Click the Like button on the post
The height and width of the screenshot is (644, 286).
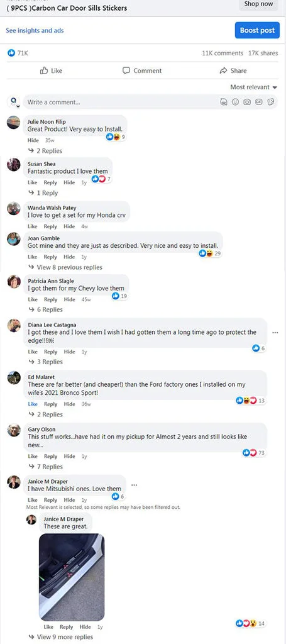(x=52, y=70)
